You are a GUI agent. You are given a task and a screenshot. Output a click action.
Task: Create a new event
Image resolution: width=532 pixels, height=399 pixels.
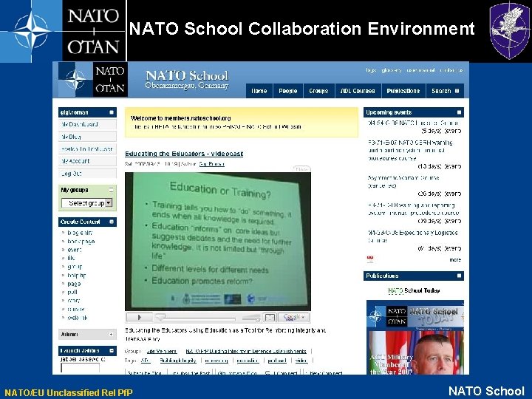coord(75,250)
